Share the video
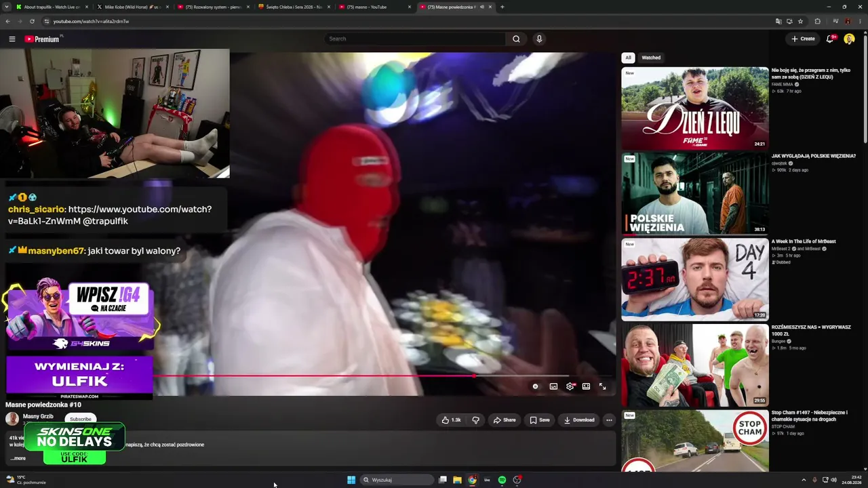 505,420
